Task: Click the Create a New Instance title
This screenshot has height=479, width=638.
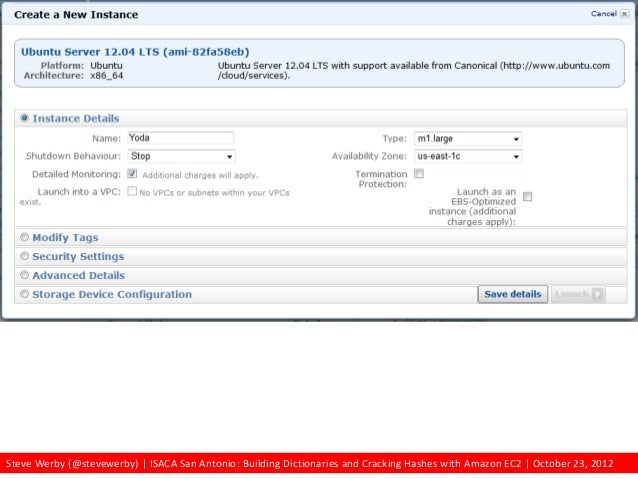Action: (76, 15)
